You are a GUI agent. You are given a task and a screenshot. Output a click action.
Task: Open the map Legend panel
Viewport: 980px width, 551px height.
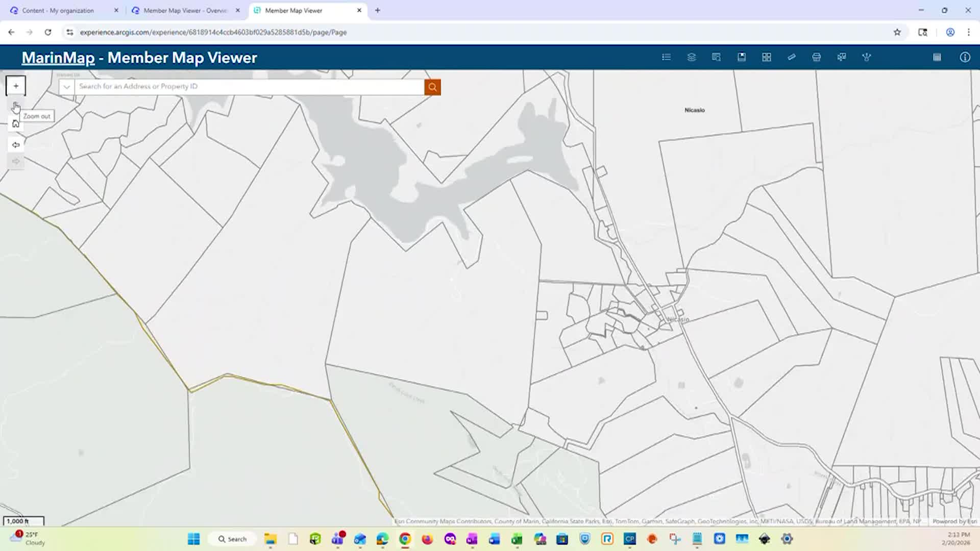666,57
